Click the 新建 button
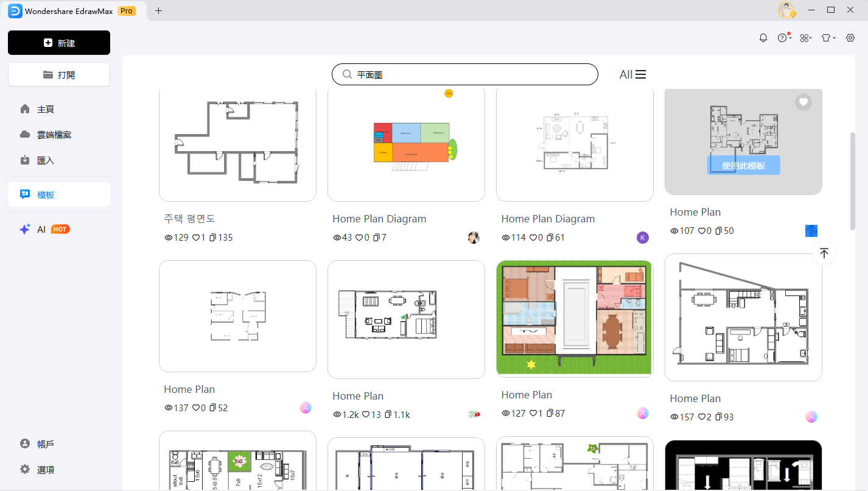The height and width of the screenshot is (491, 868). tap(59, 43)
